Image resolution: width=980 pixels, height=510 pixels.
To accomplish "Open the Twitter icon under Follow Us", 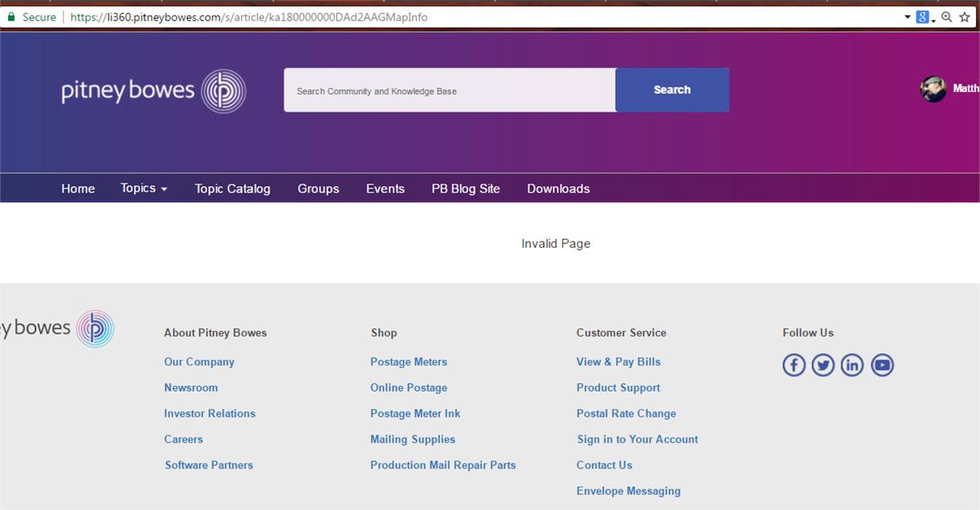I will [x=823, y=365].
